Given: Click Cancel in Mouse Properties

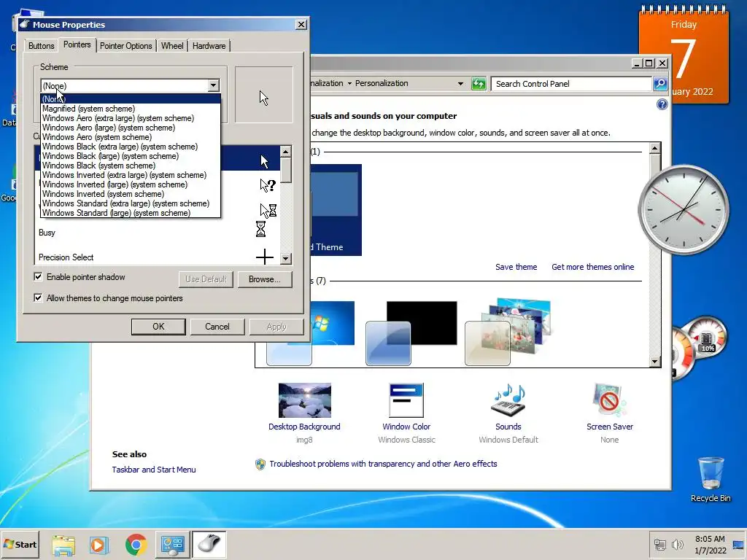Looking at the screenshot, I should tap(217, 327).
